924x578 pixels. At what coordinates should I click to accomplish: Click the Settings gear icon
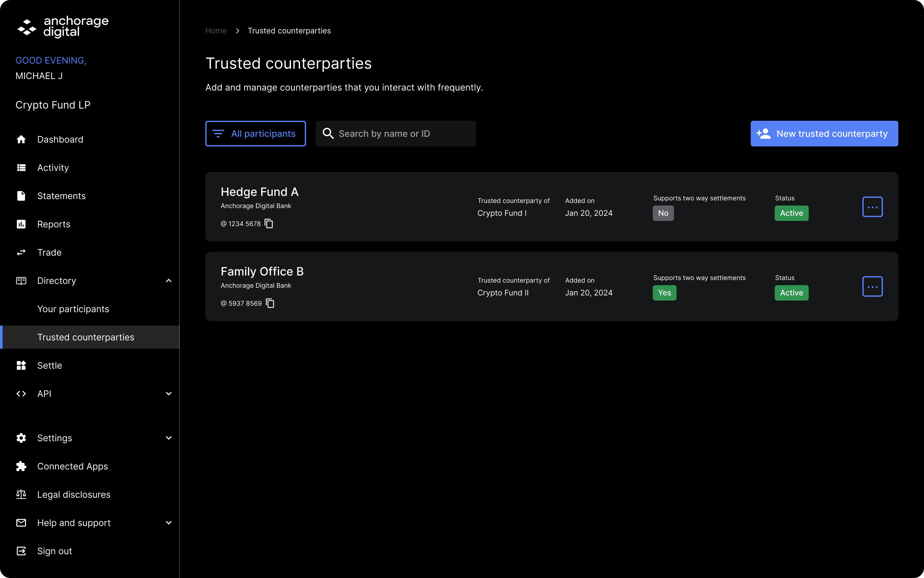tap(21, 438)
